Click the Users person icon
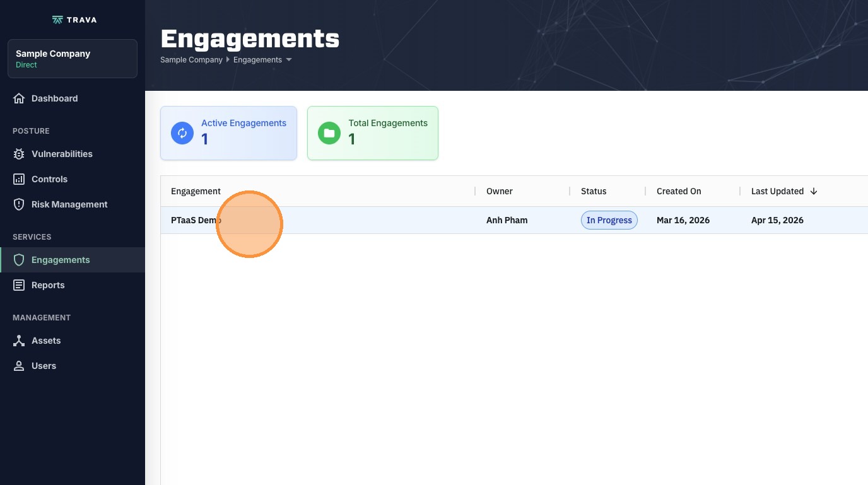 [x=19, y=366]
